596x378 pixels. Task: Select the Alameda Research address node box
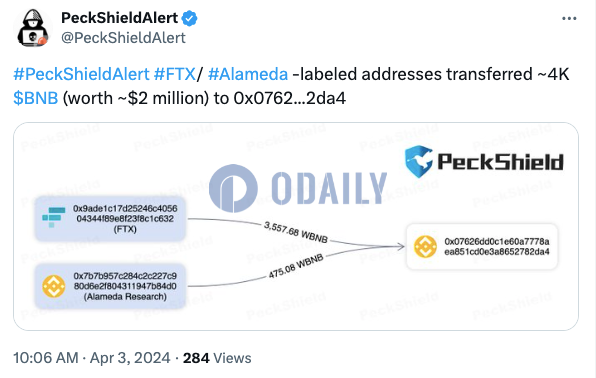click(x=110, y=286)
